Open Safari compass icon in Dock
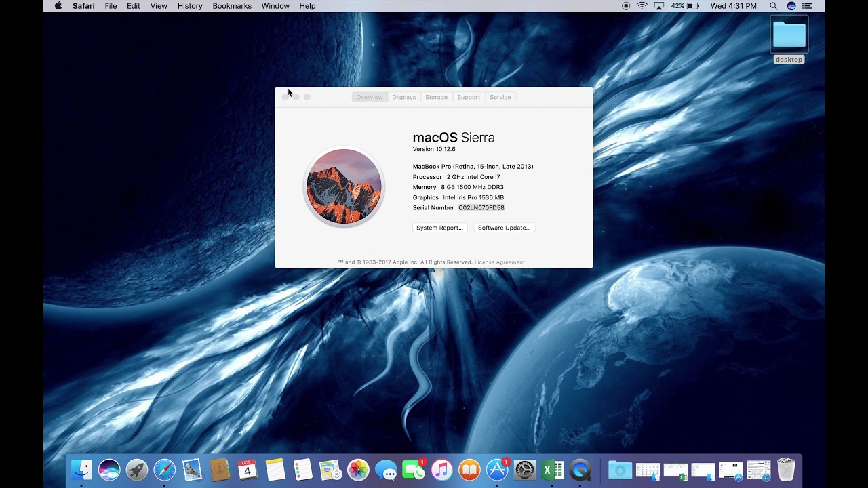Screen dimensions: 868x488 [164, 470]
